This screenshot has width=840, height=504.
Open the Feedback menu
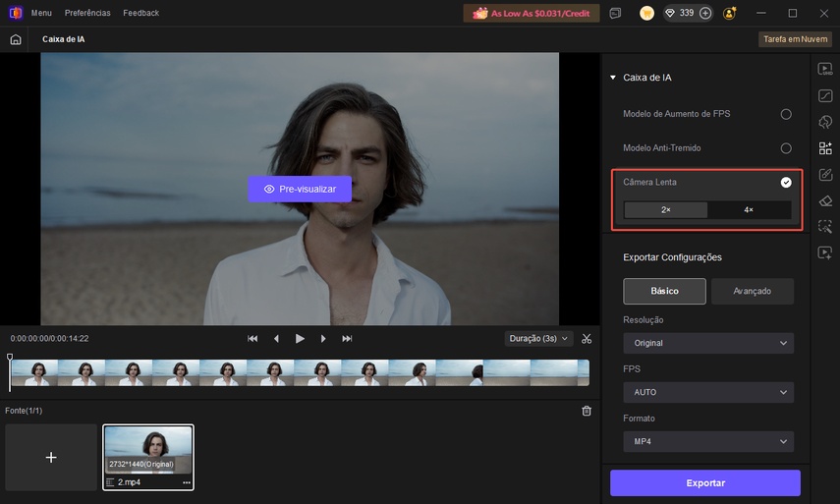(x=140, y=13)
